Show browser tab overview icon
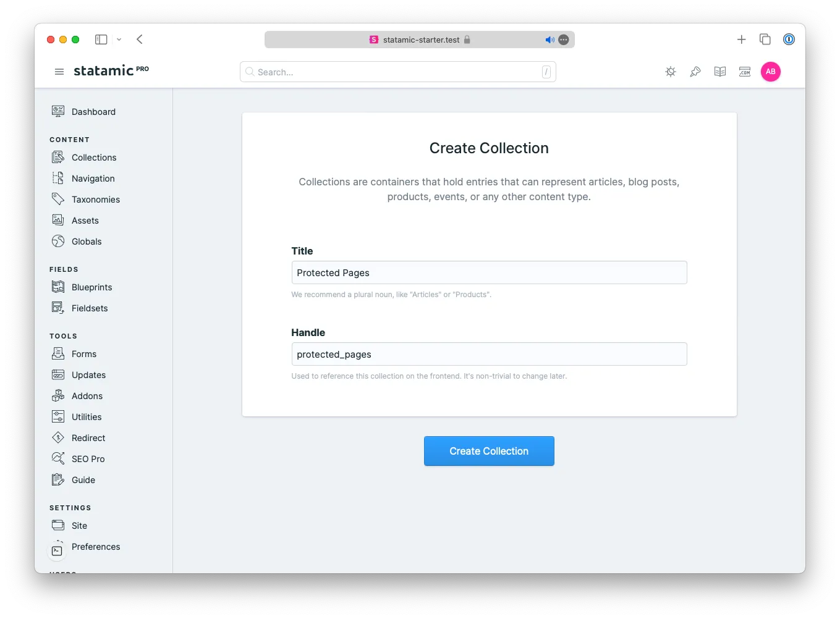Screen dimensions: 840x619 (765, 40)
